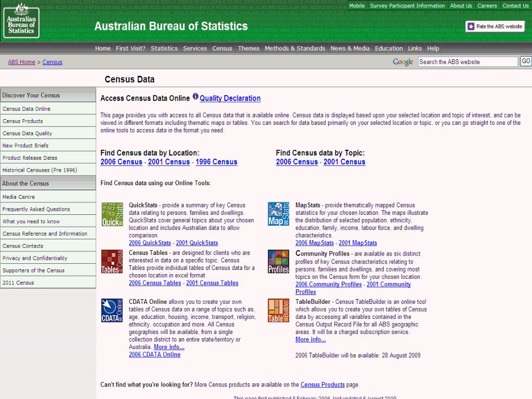The image size is (532, 399).
Task: Open Survey Participant Information
Action: coord(407,5)
